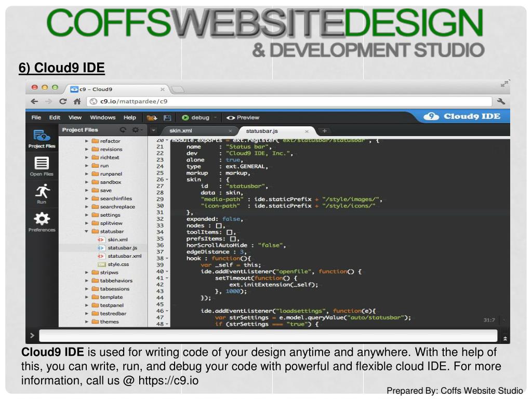Expand the runpanel folder
This screenshot has height=399, width=532.
87,174
